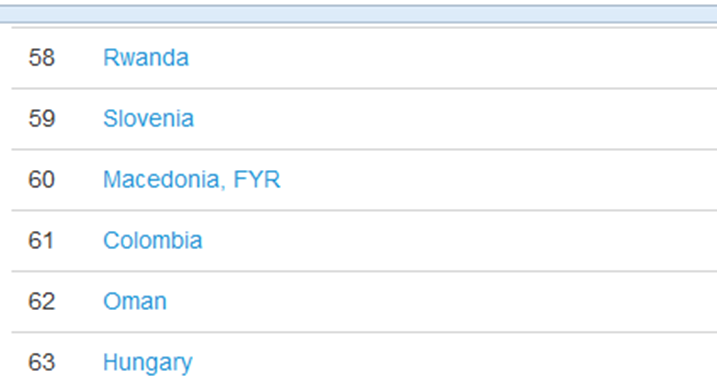The image size is (717, 391).
Task: Open the Colombia country link
Action: (153, 240)
